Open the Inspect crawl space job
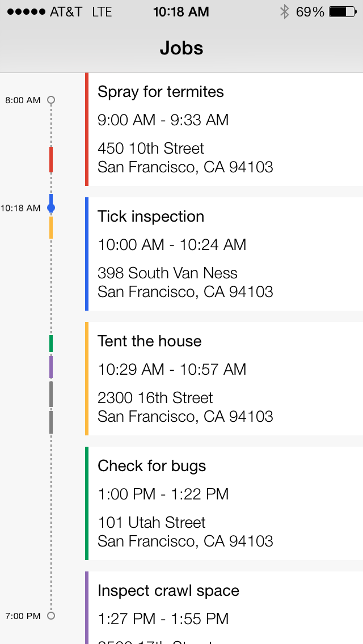Viewport: 363px width, 644px height. pyautogui.click(x=168, y=591)
